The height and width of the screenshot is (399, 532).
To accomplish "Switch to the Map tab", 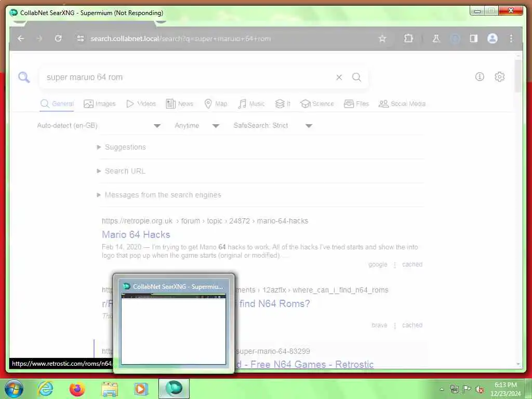I will 216,104.
